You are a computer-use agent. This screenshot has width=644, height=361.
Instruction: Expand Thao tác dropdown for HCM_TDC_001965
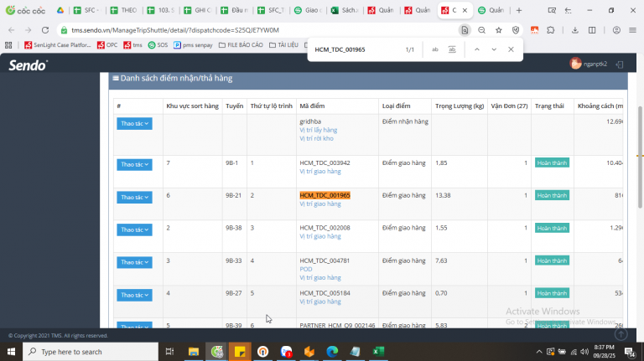pyautogui.click(x=134, y=198)
